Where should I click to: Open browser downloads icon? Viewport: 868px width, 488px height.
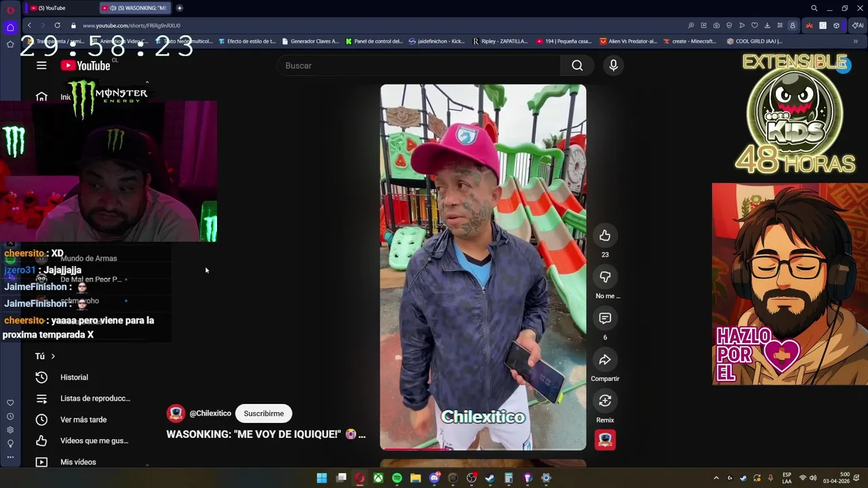tap(767, 25)
